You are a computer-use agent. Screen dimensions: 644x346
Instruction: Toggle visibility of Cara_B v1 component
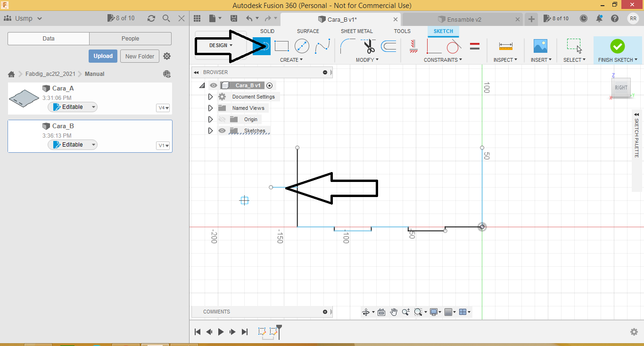point(214,85)
